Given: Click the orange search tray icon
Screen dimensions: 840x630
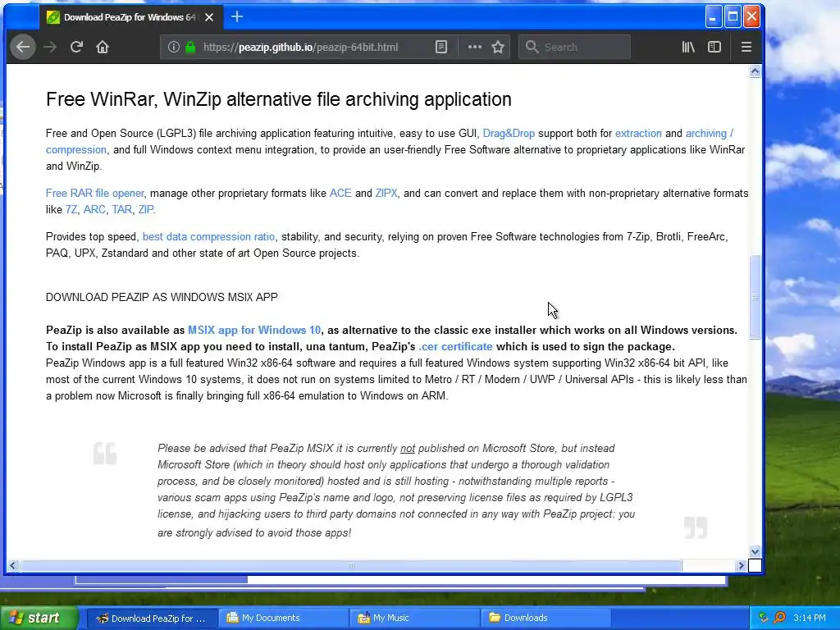Looking at the screenshot, I should tap(779, 619).
